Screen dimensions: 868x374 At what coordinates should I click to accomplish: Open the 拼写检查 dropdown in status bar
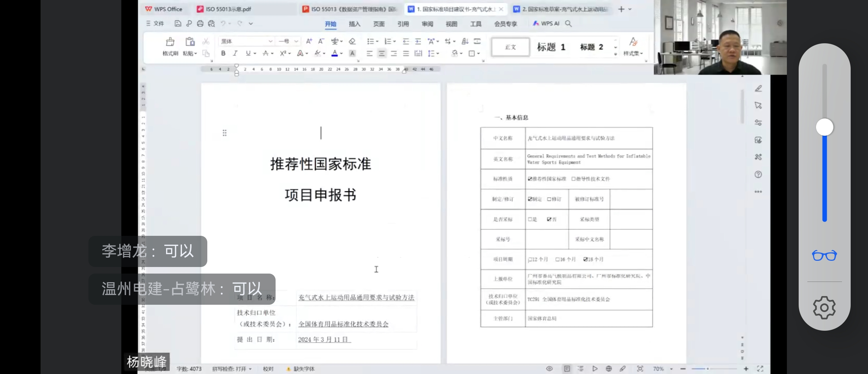pos(232,369)
